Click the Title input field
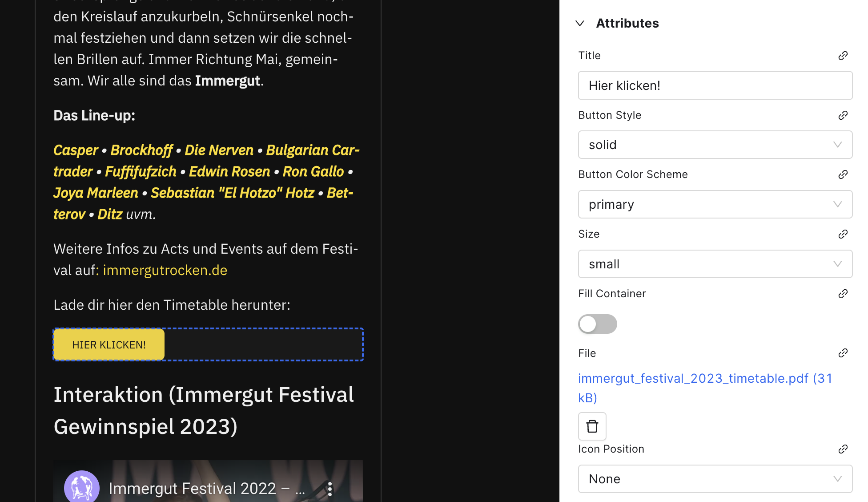The height and width of the screenshot is (502, 868). (715, 85)
